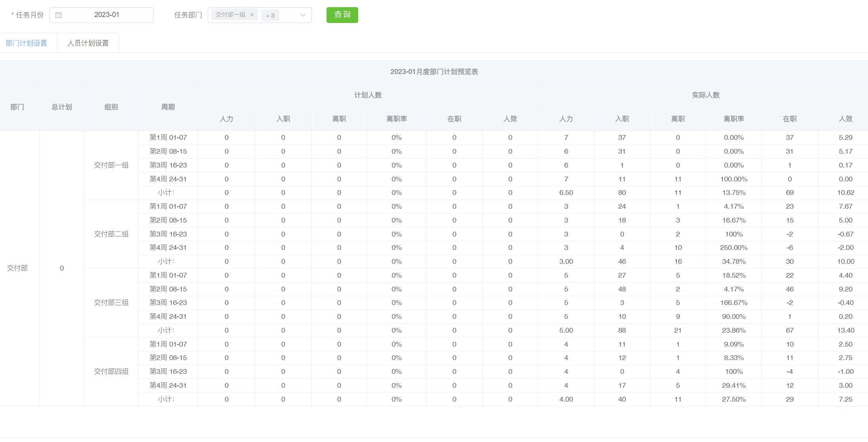Select the 交付部一组 group cell
The height and width of the screenshot is (442, 868).
[111, 165]
